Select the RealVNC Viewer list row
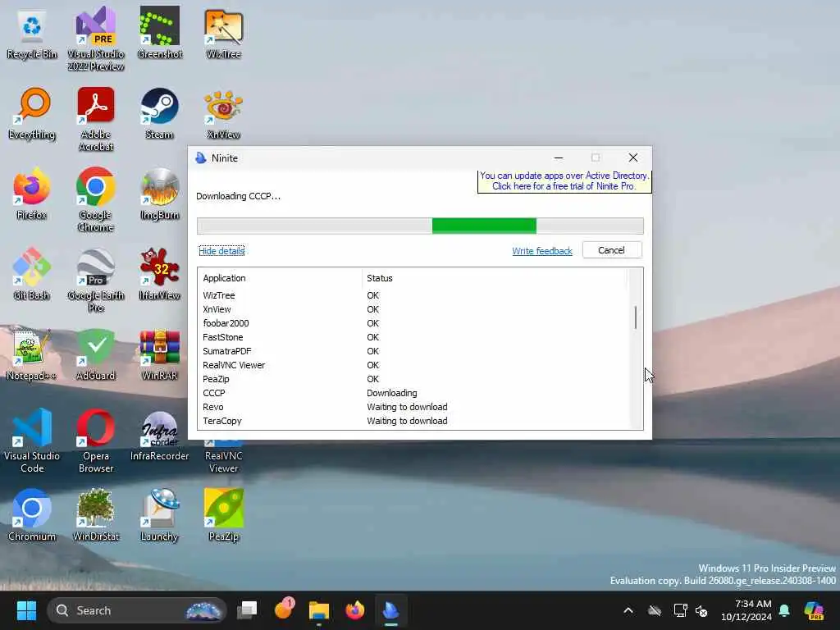 tap(413, 365)
